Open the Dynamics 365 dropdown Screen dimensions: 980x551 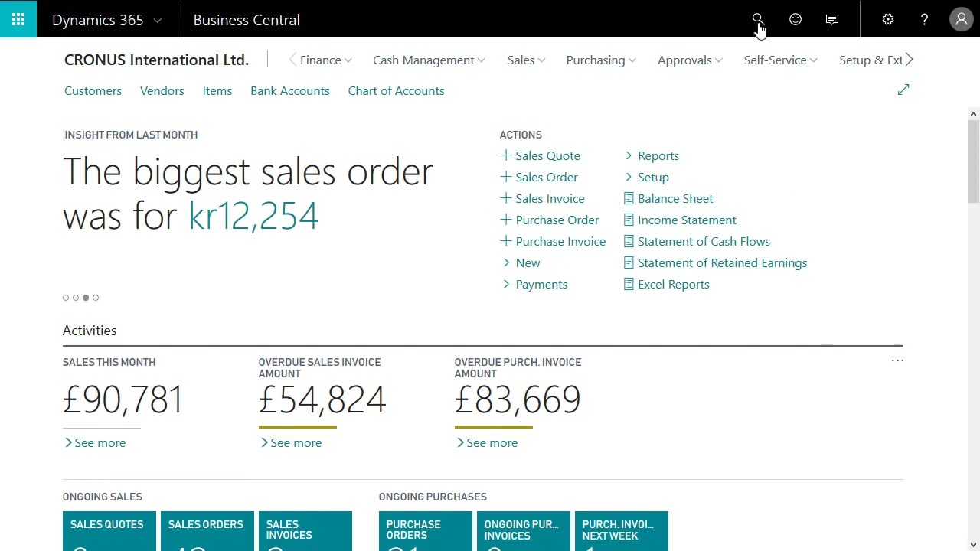[x=106, y=20]
